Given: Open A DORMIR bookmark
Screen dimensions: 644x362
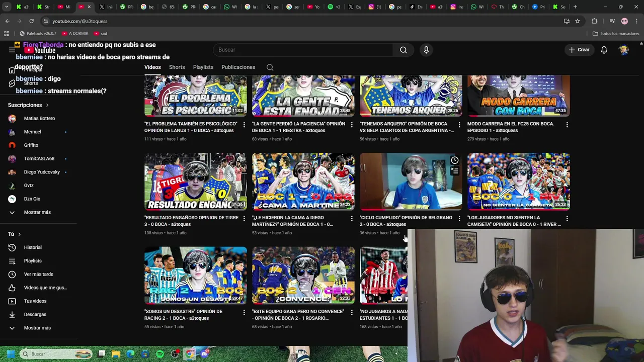Looking at the screenshot, I should [x=75, y=34].
